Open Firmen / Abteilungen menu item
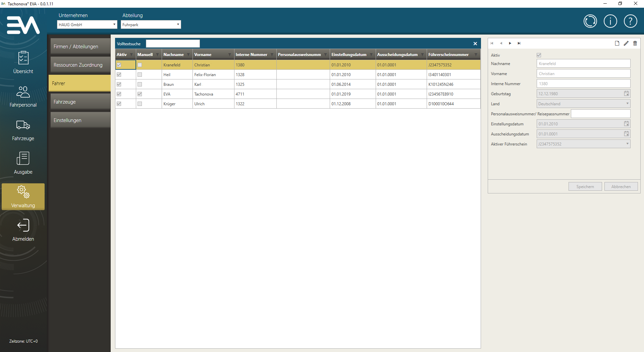 (x=80, y=47)
